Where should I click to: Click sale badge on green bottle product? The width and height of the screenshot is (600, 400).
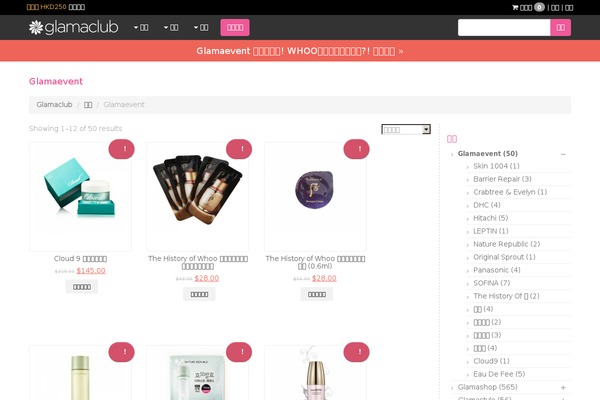point(122,352)
